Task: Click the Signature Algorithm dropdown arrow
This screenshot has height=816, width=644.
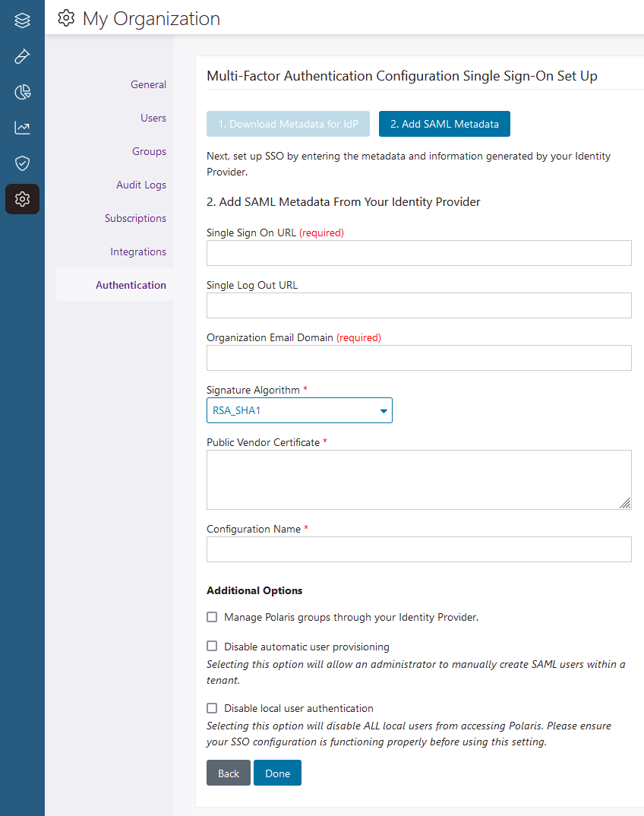Action: pyautogui.click(x=384, y=411)
